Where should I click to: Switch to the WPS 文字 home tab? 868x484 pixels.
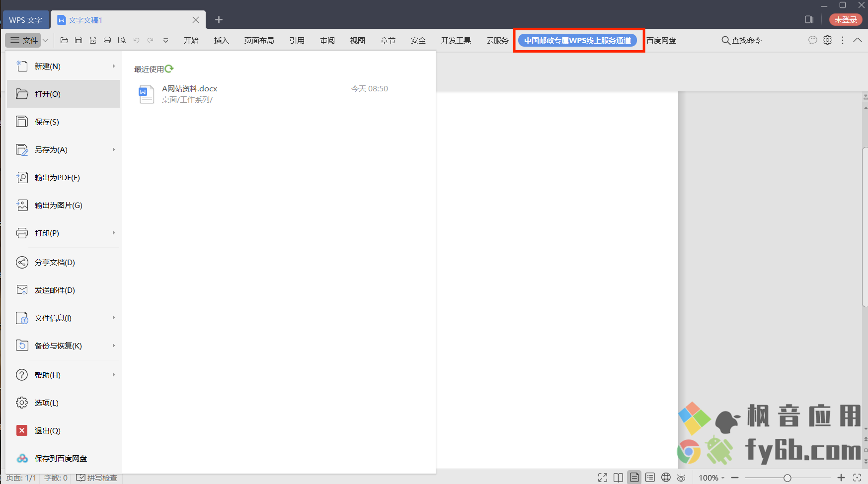point(25,20)
